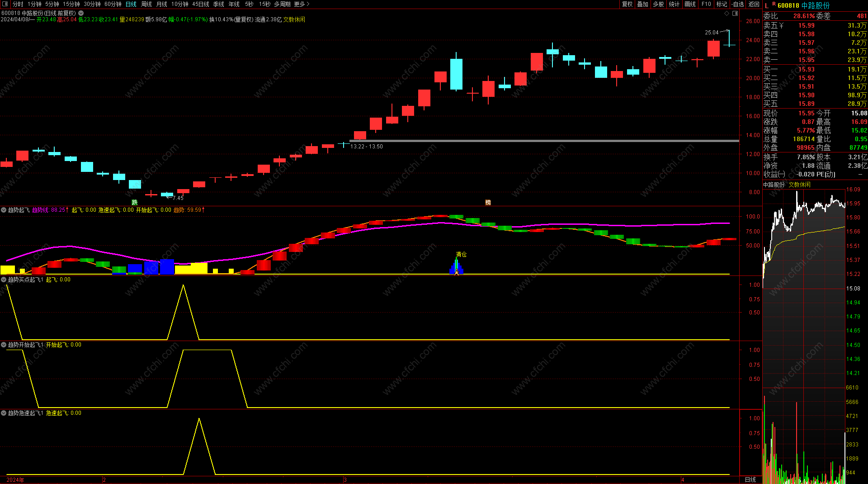Click the 卖一 price 15.95
This screenshot has width=868, height=484.
[x=807, y=60]
